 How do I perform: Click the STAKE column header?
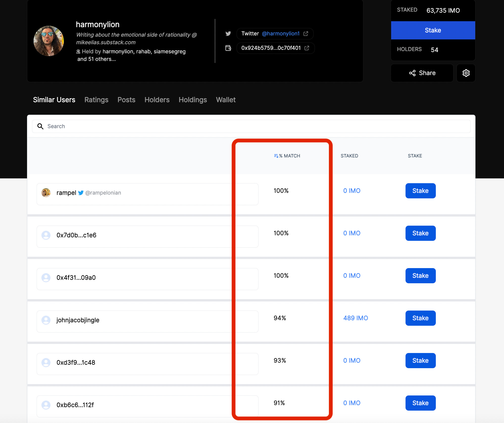point(415,156)
